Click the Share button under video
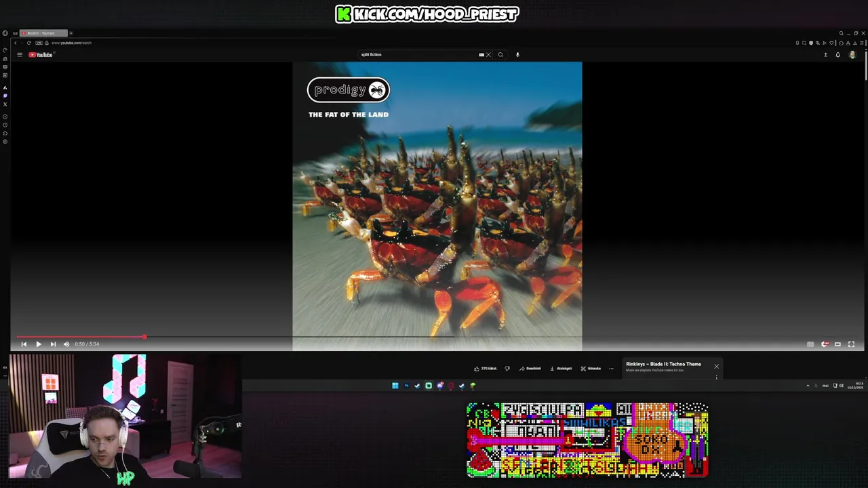This screenshot has height=488, width=868. click(x=530, y=369)
